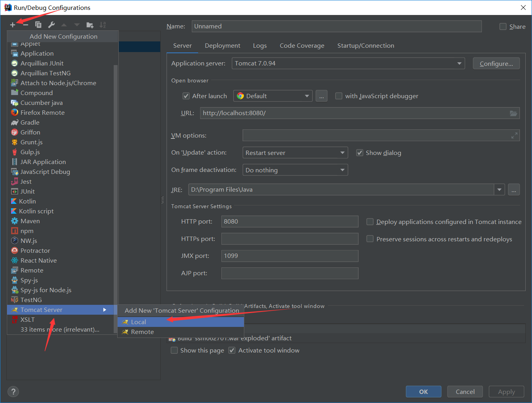Expand VM options field with arrows icon
The height and width of the screenshot is (403, 532).
pyautogui.click(x=514, y=136)
